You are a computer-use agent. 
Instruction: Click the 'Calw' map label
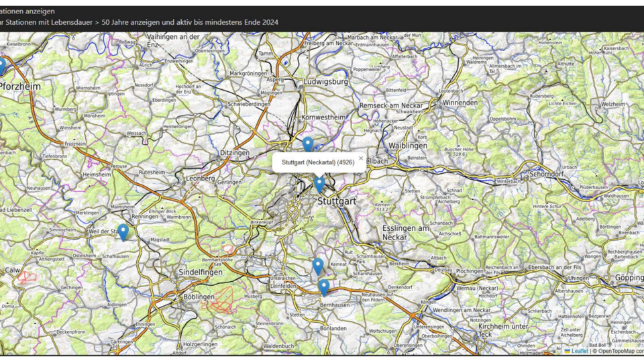(12, 270)
